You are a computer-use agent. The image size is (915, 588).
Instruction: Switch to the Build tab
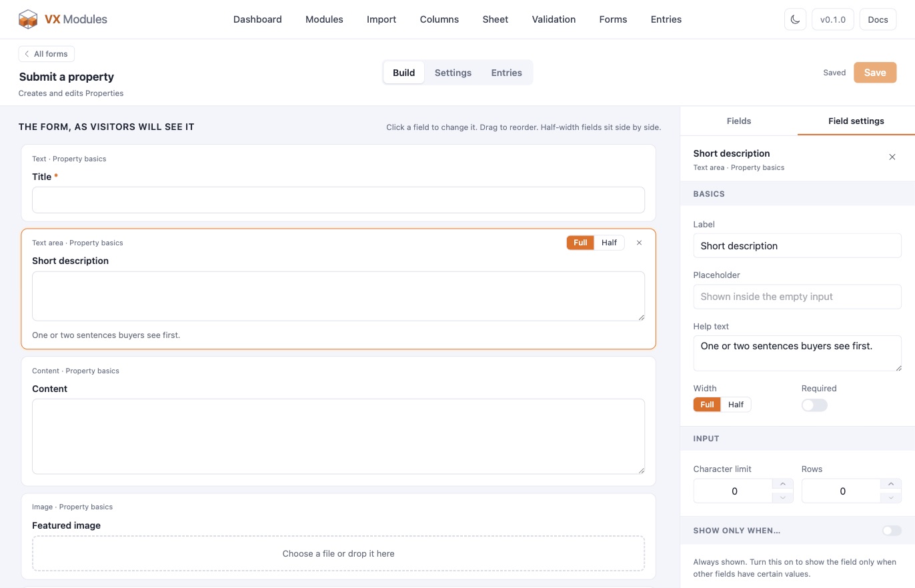click(404, 73)
